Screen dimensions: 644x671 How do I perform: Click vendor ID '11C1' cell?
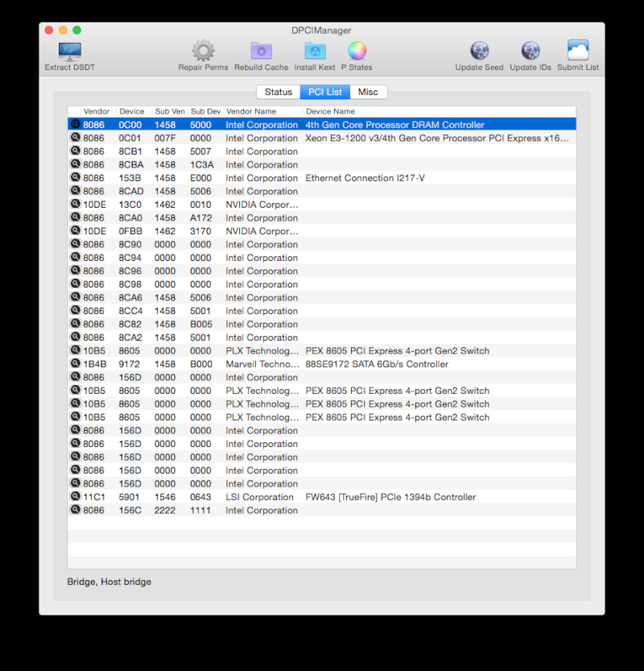(94, 497)
